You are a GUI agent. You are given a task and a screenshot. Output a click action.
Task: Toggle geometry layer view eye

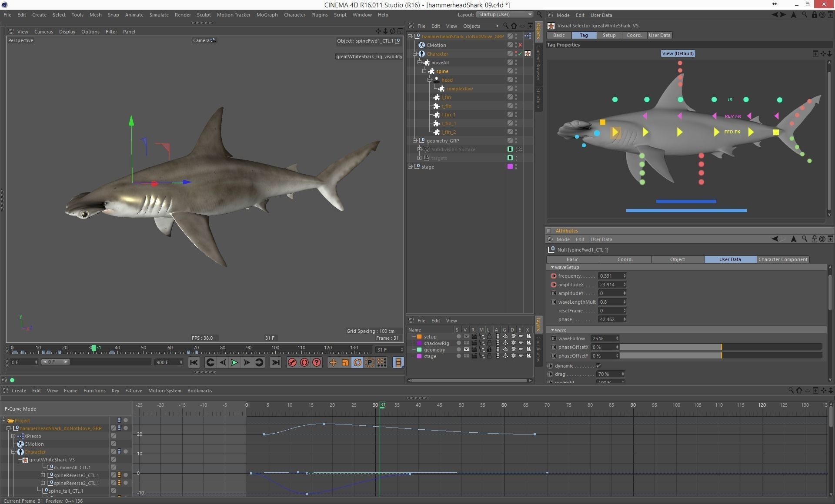[x=466, y=350]
